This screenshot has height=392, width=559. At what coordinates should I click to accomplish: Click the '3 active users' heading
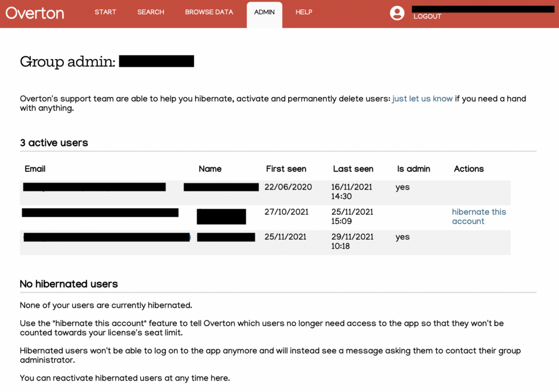(54, 142)
